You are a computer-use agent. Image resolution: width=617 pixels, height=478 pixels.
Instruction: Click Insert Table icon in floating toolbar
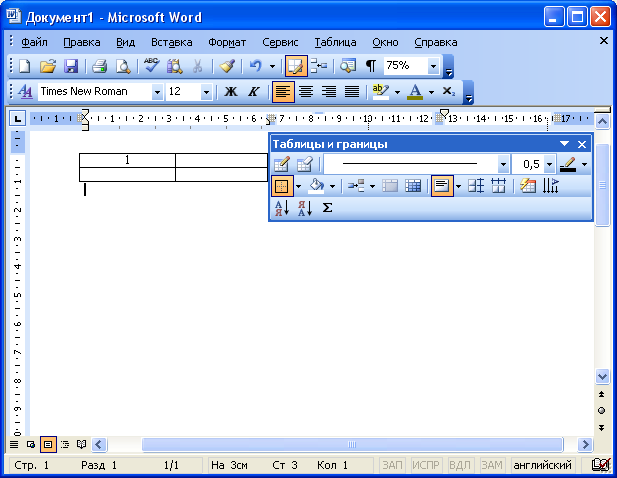(356, 186)
